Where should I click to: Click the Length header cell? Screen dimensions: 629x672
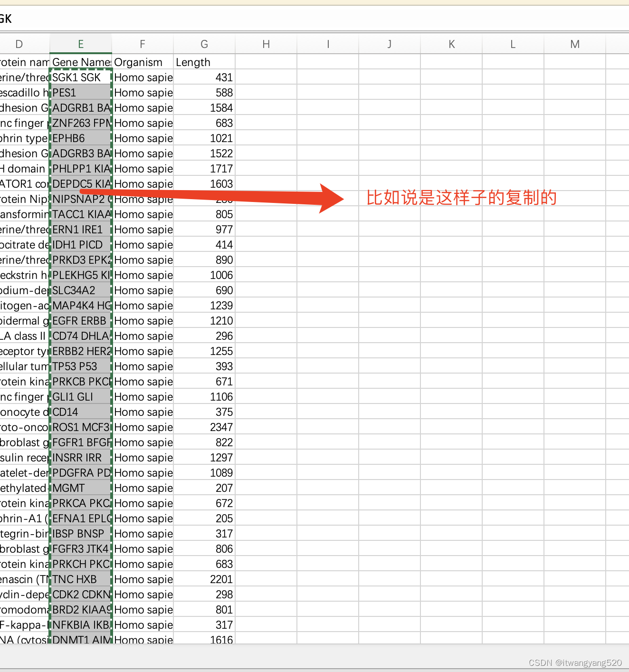204,62
